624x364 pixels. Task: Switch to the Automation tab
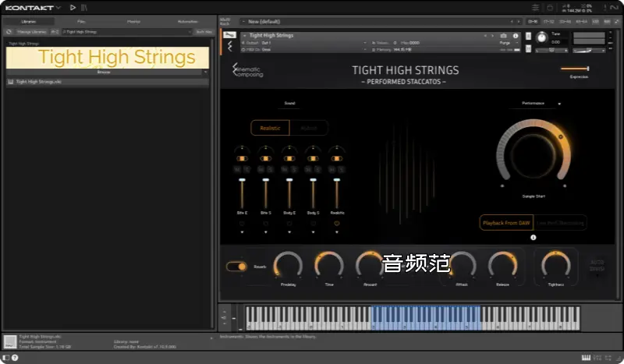pos(188,22)
